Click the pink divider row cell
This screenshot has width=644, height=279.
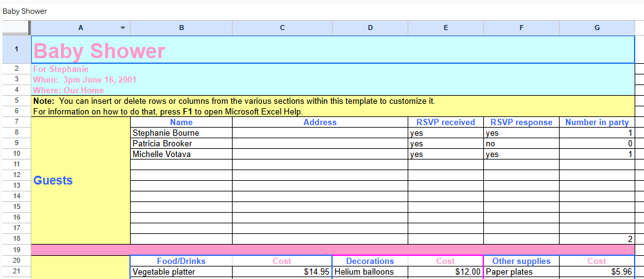333,250
